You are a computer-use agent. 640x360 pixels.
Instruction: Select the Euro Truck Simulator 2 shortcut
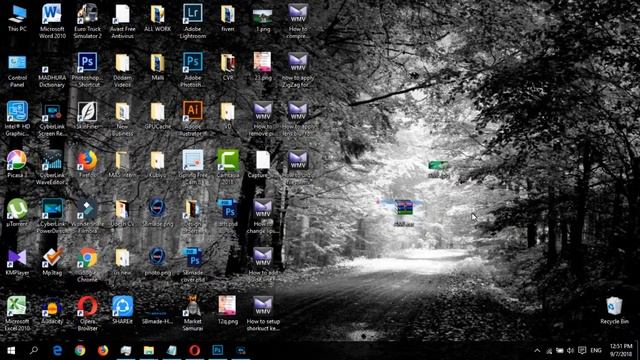87,21
